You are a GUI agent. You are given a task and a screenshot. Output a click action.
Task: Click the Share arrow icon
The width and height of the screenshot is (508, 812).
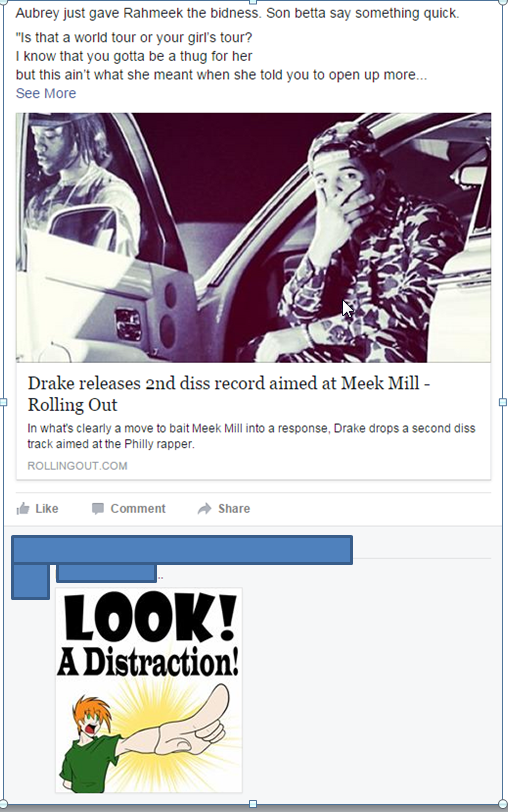[x=205, y=509]
